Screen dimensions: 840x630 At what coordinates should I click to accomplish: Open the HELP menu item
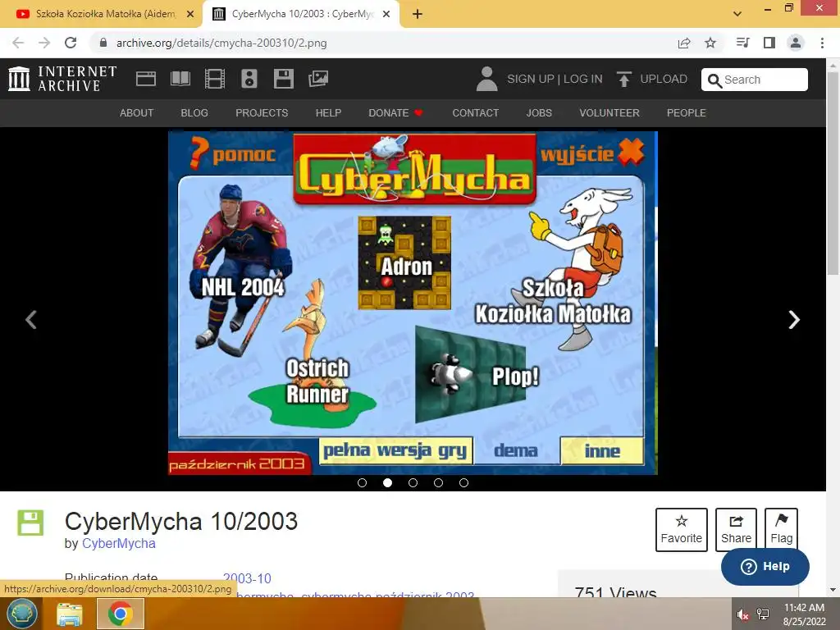coord(328,113)
